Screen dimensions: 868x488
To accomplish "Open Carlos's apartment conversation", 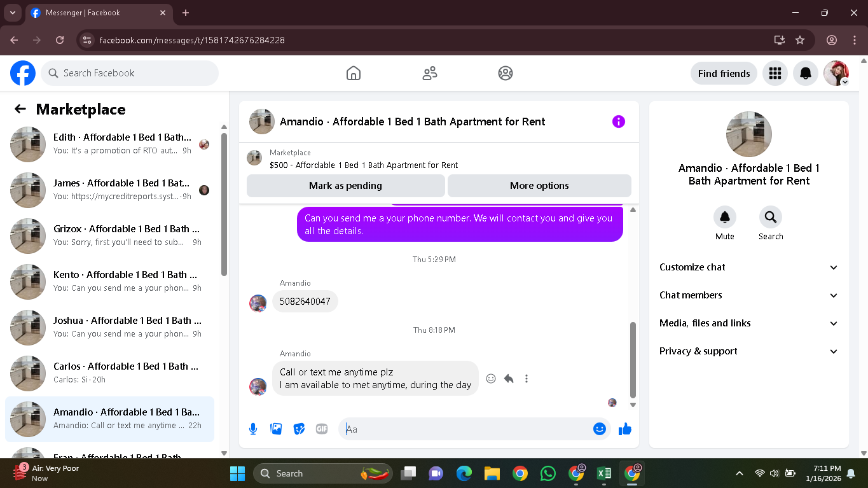I will (109, 373).
